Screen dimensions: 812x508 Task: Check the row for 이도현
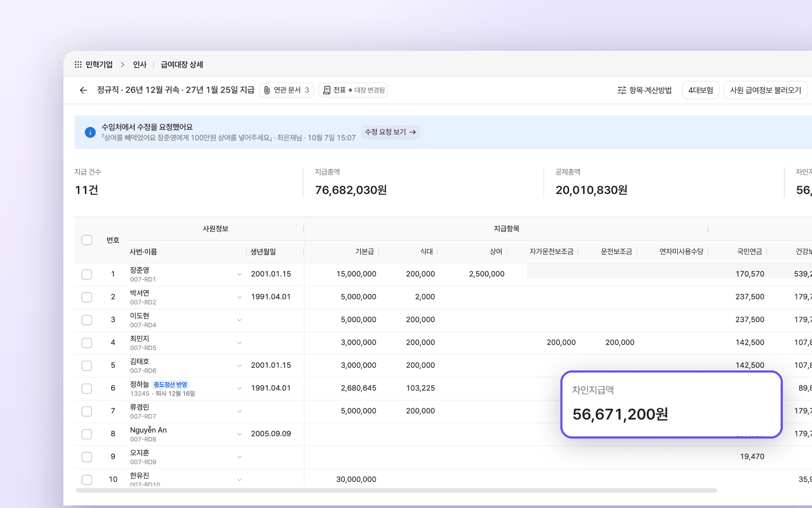click(87, 320)
